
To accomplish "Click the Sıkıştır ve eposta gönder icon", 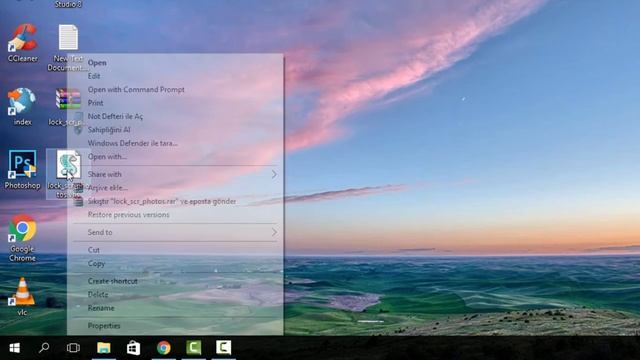I will (x=78, y=201).
